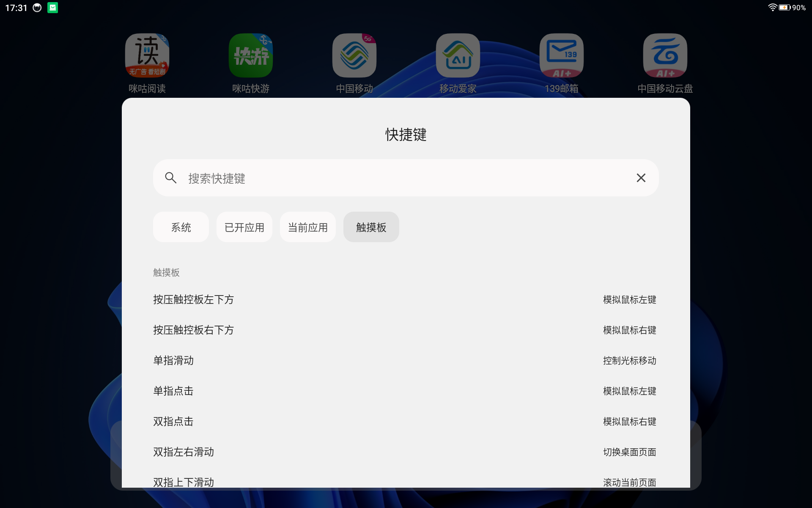Select the 触摸板 tab
This screenshot has height=508, width=812.
(371, 227)
